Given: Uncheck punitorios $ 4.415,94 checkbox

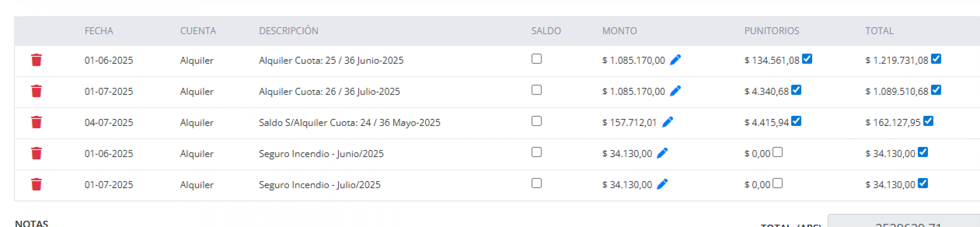Looking at the screenshot, I should pyautogui.click(x=796, y=121).
